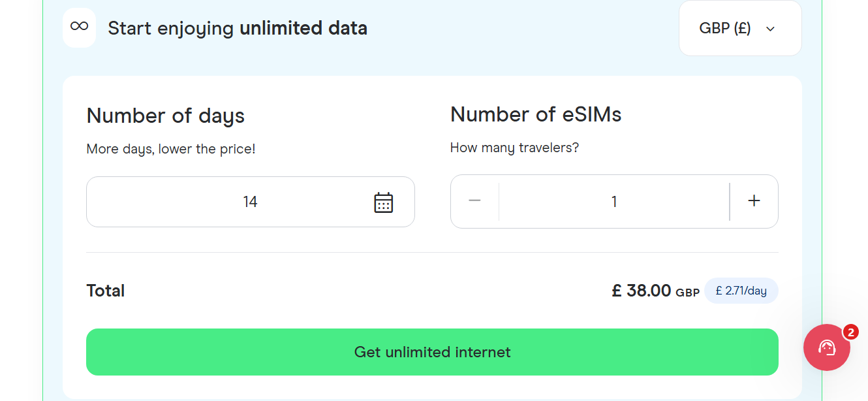868x401 pixels.
Task: Select the number of days input showing 14
Action: [250, 201]
